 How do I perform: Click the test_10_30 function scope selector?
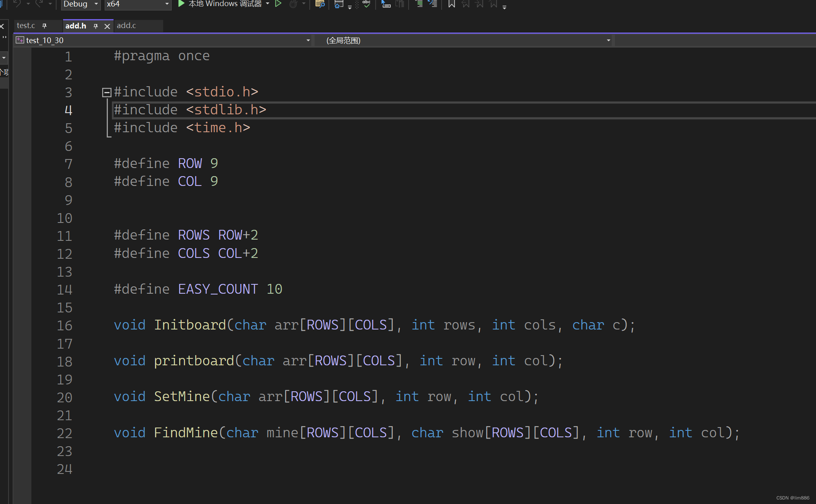click(x=163, y=40)
